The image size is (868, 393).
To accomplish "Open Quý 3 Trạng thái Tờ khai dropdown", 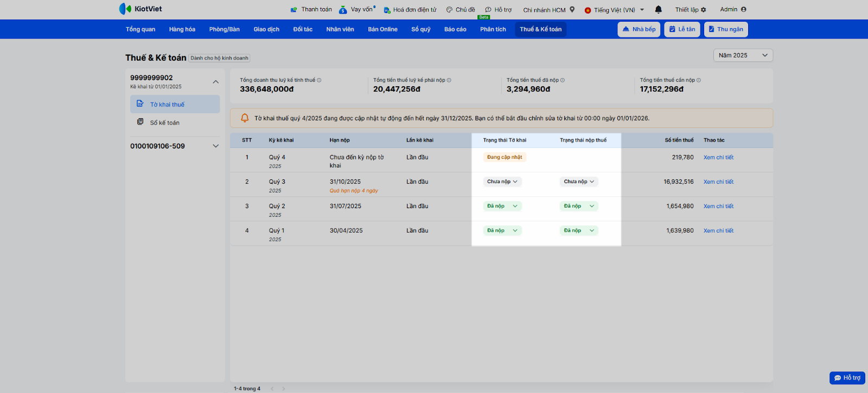I will 502,182.
